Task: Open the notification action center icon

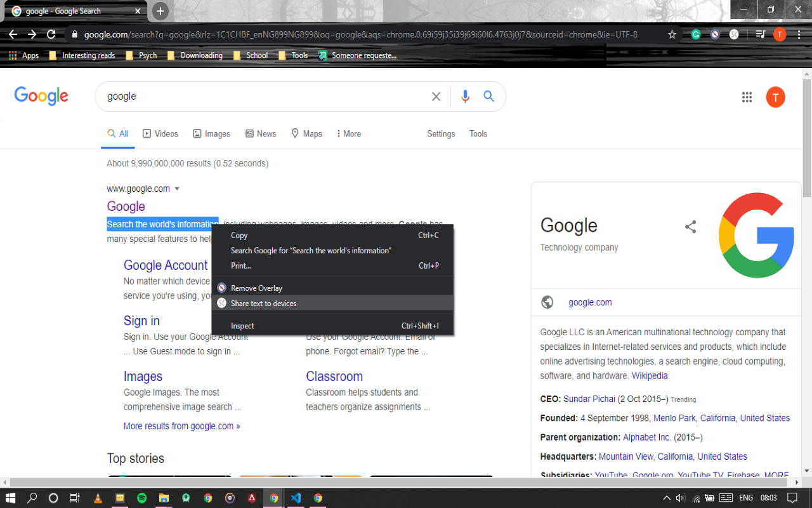Action: pos(792,498)
